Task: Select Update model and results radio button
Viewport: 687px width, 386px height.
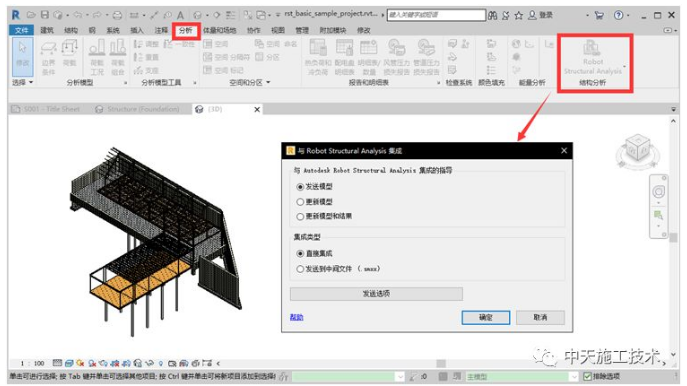Action: pos(300,216)
